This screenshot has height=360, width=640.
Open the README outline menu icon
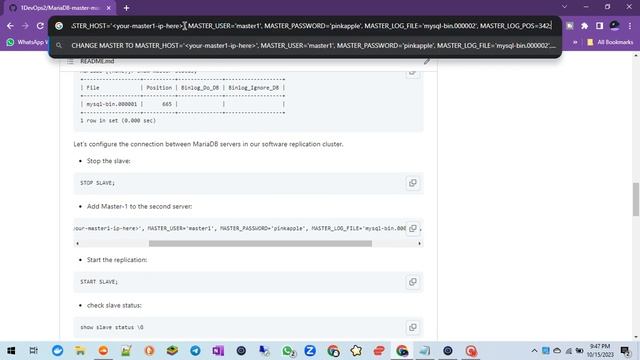[71, 61]
